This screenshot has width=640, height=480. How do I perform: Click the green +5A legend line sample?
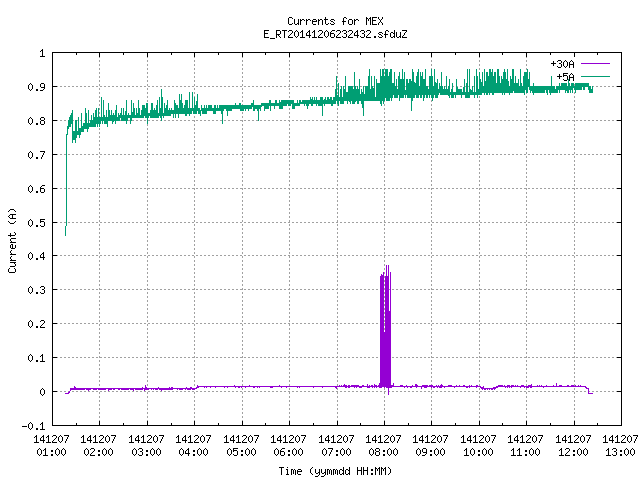coord(595,76)
